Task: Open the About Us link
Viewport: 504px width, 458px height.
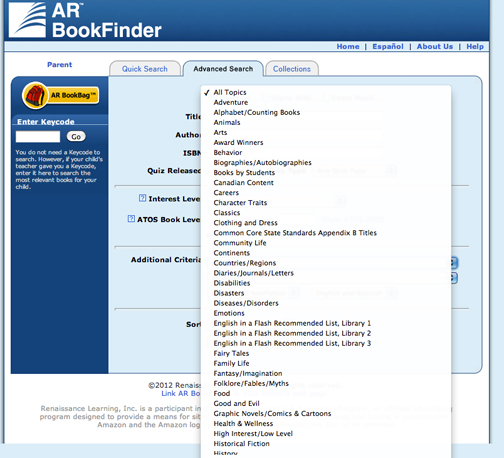Action: [435, 46]
